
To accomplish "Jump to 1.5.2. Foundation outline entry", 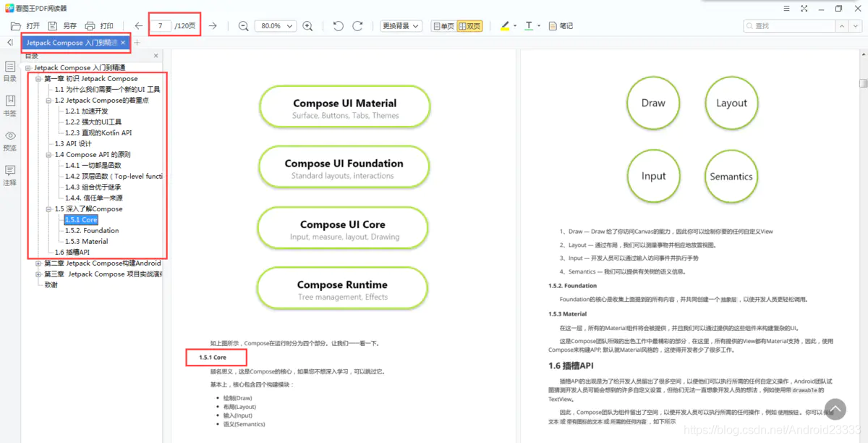I will pyautogui.click(x=92, y=230).
